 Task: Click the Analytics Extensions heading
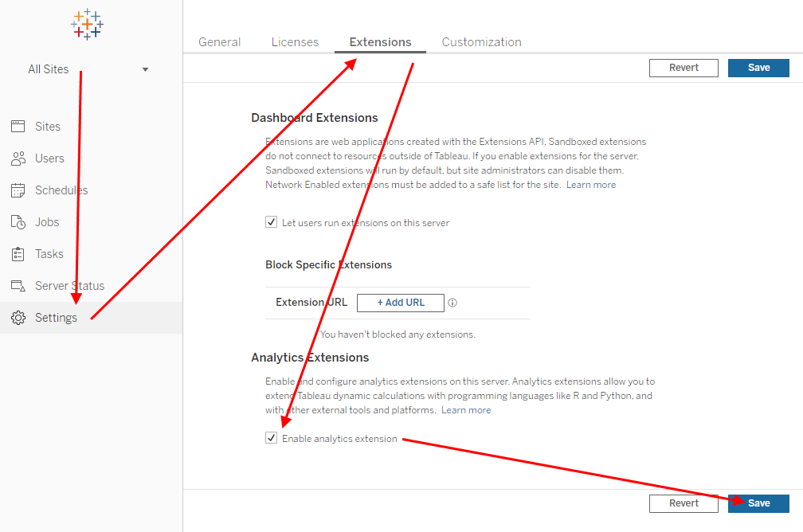pos(310,358)
